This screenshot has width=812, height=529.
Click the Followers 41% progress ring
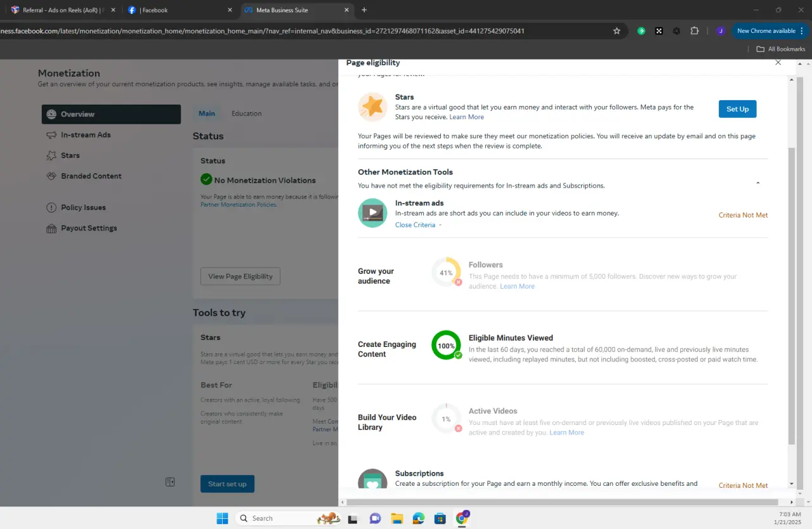(x=446, y=273)
